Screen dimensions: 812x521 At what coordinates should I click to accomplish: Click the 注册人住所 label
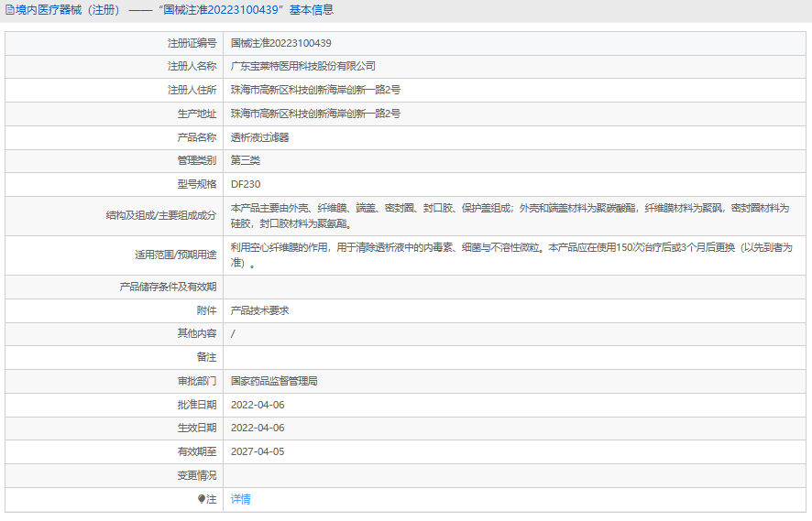tap(192, 90)
